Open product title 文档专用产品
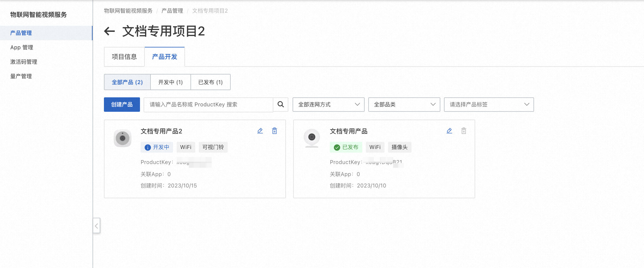 pyautogui.click(x=349, y=131)
